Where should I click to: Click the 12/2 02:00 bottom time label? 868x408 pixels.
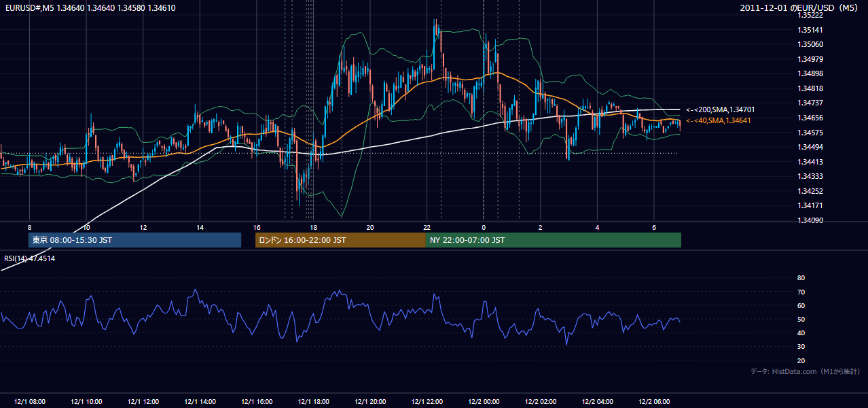(541, 402)
